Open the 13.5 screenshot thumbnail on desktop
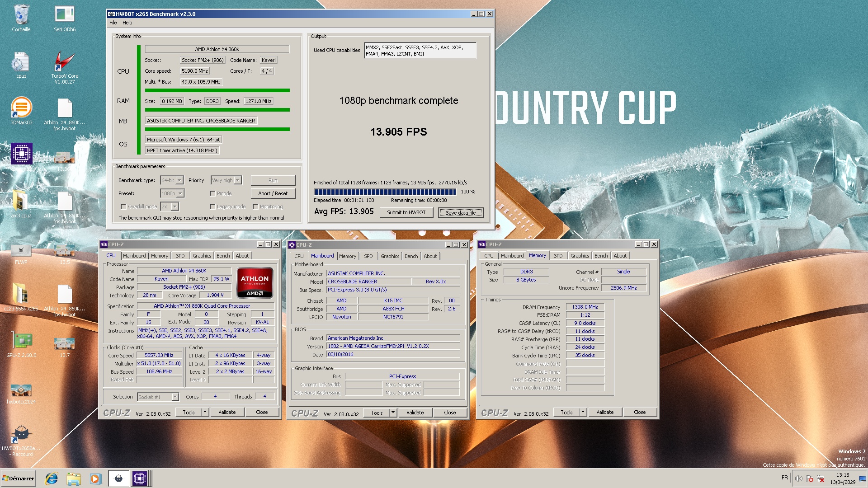Screen dimensions: 868x488 click(65, 254)
